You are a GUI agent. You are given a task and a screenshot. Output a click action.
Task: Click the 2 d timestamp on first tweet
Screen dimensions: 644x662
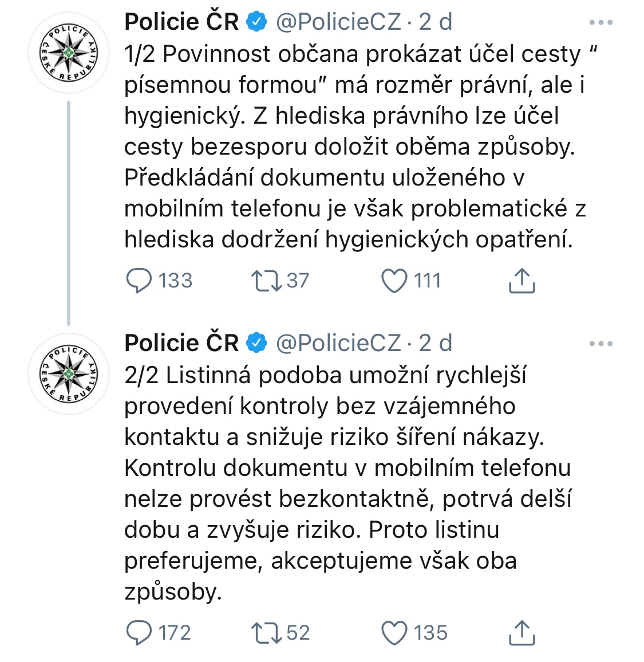pyautogui.click(x=435, y=22)
